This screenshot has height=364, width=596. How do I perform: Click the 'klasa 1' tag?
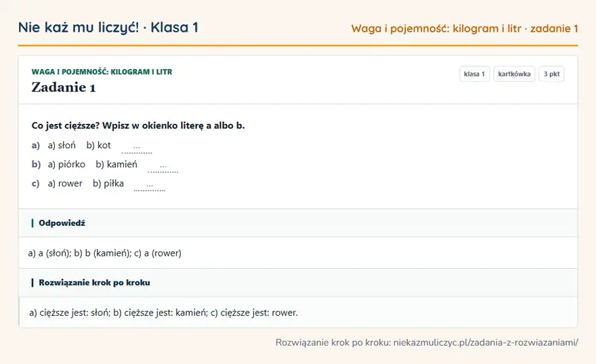click(474, 74)
